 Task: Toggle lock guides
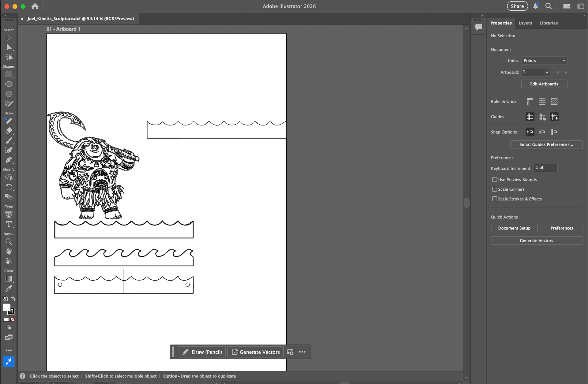(542, 117)
